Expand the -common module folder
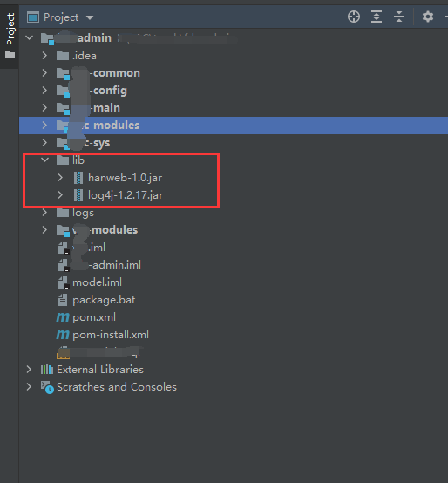Screen dimensions: 448x483 [44, 73]
